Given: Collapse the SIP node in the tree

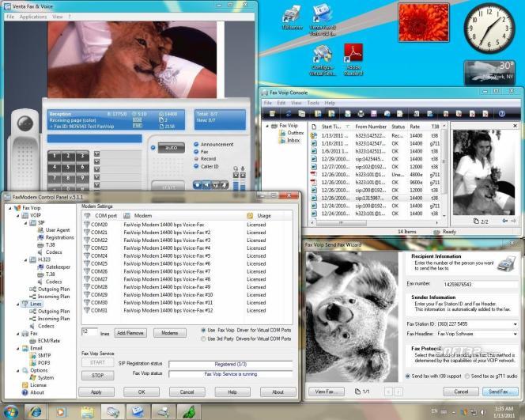Looking at the screenshot, I should [25, 223].
